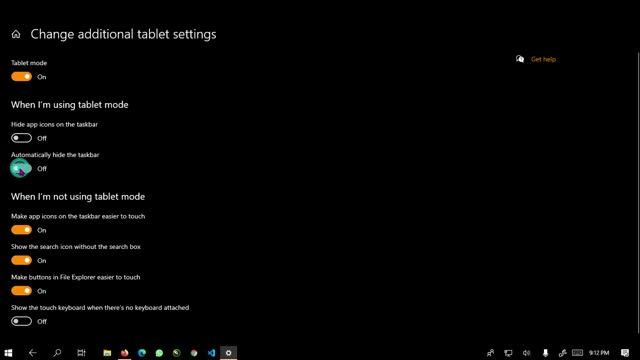The image size is (640, 360).
Task: Launch File Explorer from taskbar
Action: pyautogui.click(x=107, y=353)
